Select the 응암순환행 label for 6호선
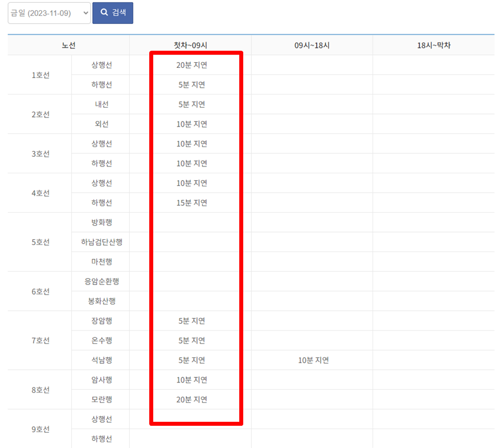Image resolution: width=503 pixels, height=448 pixels. [x=100, y=282]
